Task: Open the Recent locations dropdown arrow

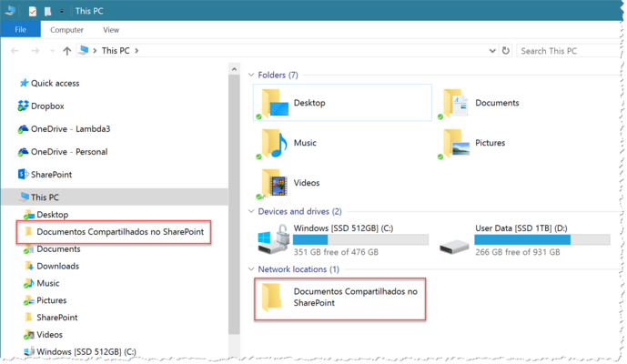Action: pyautogui.click(x=52, y=51)
